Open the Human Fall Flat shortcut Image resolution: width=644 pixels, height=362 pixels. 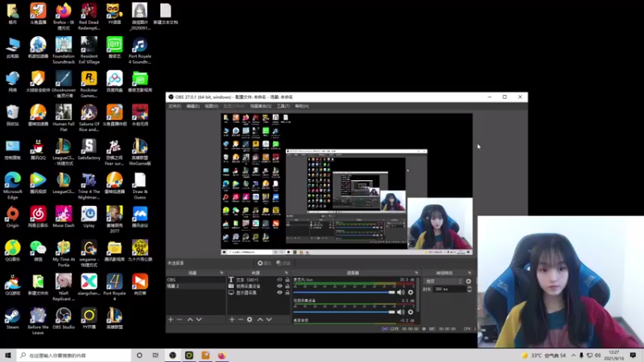pyautogui.click(x=64, y=118)
